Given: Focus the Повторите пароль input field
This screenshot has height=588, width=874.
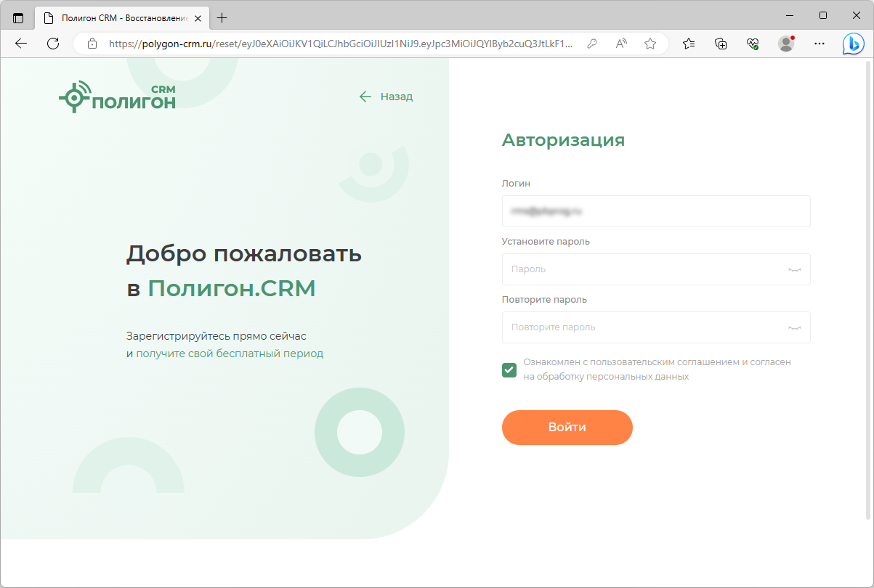Looking at the screenshot, I should click(656, 327).
